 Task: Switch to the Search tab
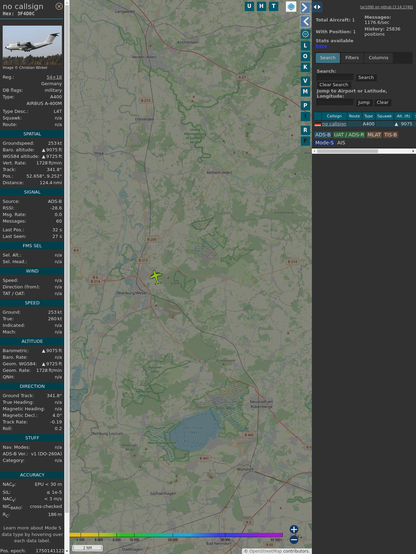(328, 58)
